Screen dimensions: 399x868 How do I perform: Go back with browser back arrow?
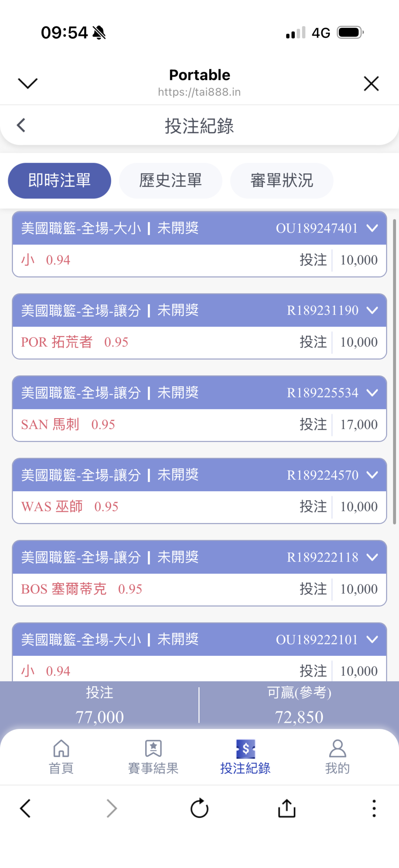pos(25,808)
